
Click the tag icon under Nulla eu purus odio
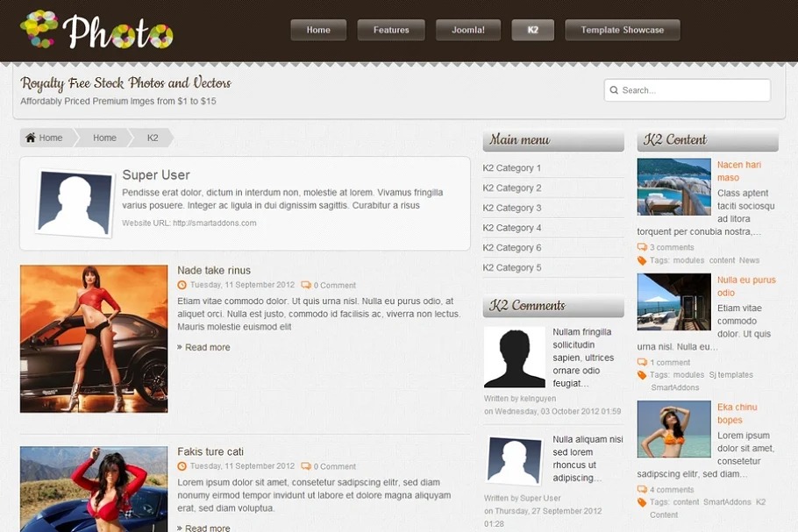642,375
